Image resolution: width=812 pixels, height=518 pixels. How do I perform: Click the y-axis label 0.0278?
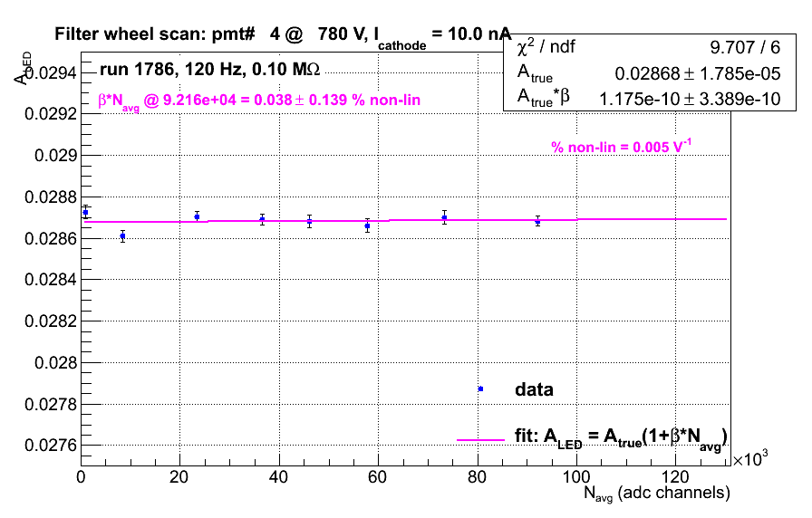coord(51,404)
